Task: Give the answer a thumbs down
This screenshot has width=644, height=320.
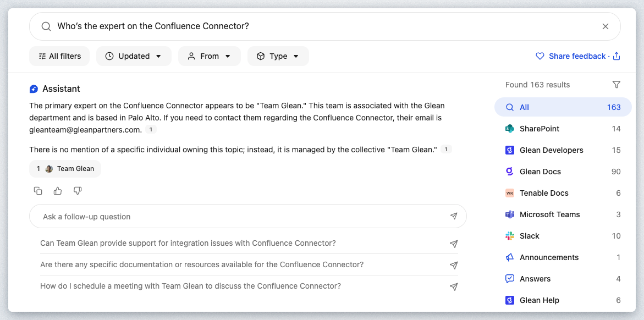Action: (78, 191)
